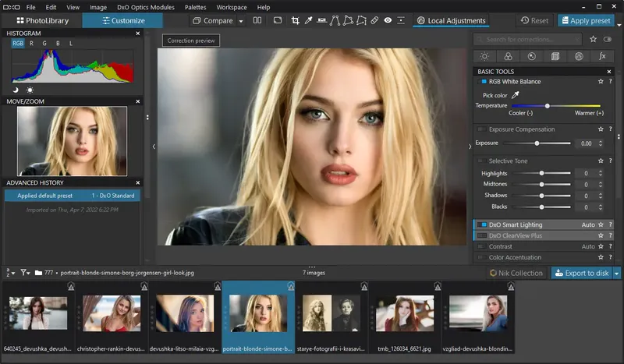Select the Repair eraser tool
624x364 pixels.
coord(374,20)
